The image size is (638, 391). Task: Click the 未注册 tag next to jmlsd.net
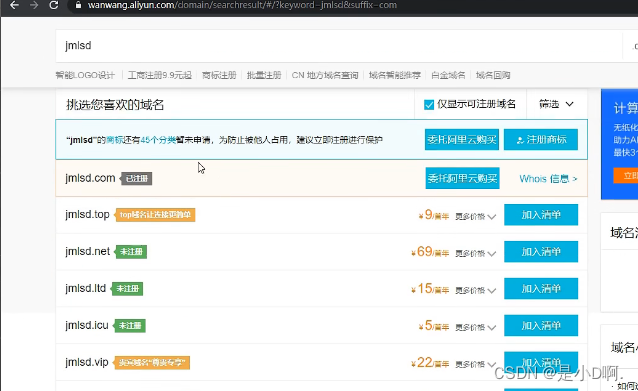tap(131, 251)
